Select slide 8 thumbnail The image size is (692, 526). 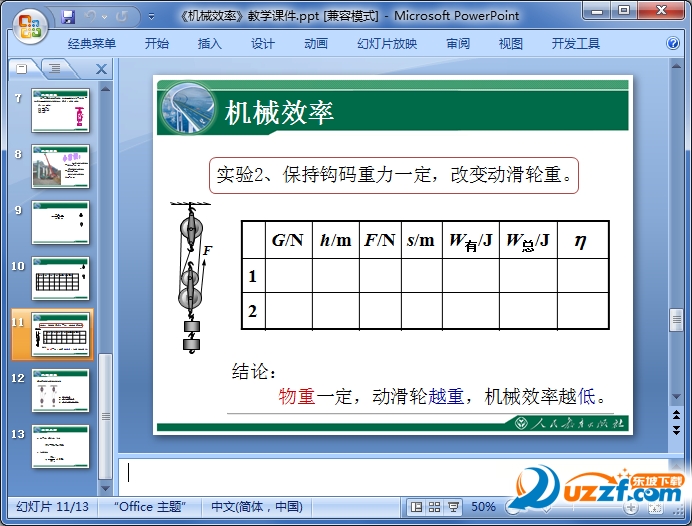(x=60, y=166)
